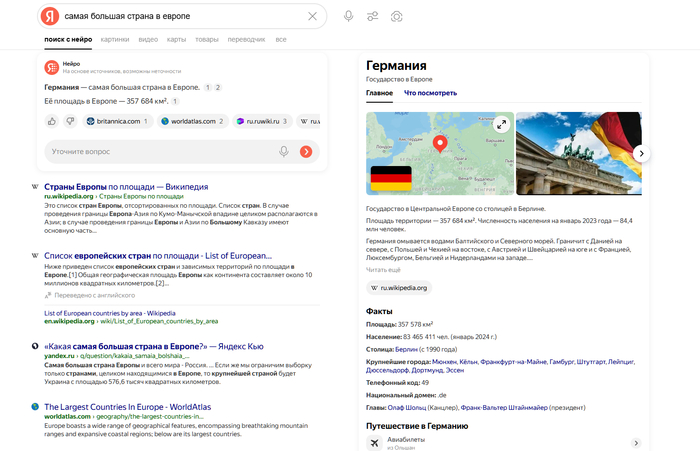This screenshot has width=700, height=451.
Task: Click Yandex Q favicon beside third result
Action: coord(35,346)
